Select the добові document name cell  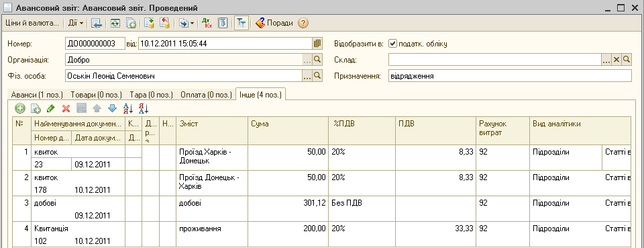tap(78, 203)
